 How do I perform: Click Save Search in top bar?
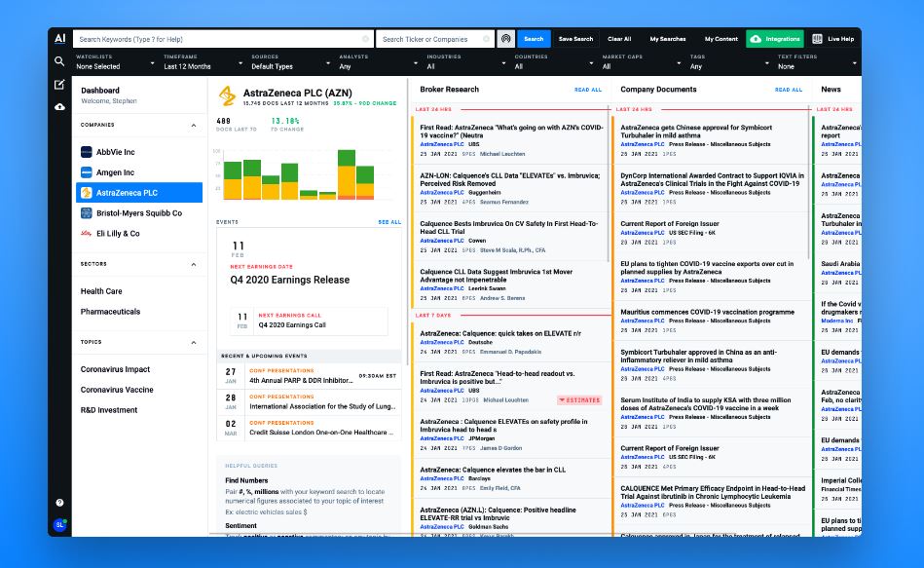575,39
